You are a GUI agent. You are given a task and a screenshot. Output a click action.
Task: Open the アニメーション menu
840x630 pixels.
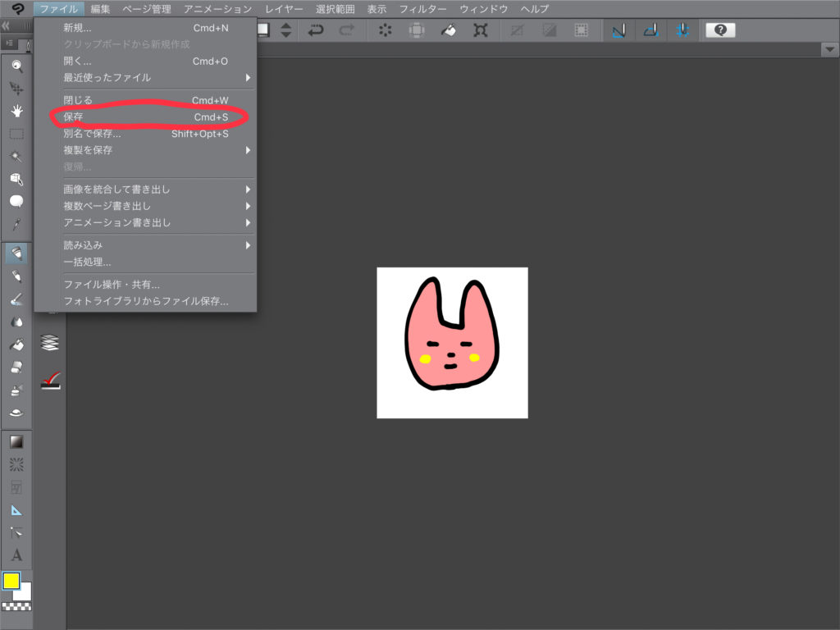[218, 8]
